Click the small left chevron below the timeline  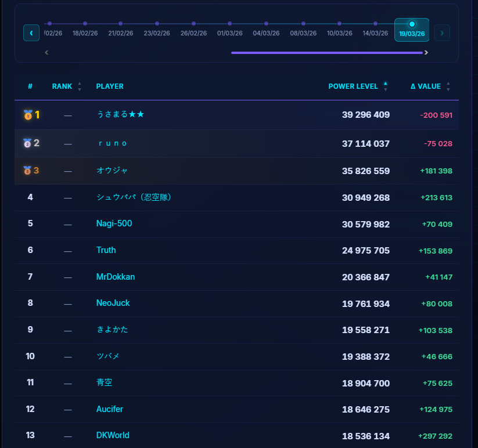(x=46, y=52)
